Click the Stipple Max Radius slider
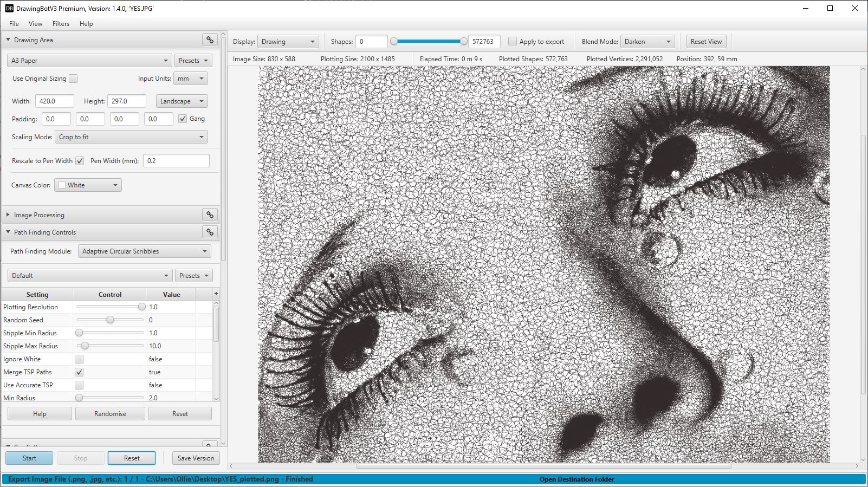This screenshot has width=868, height=487. pos(111,346)
